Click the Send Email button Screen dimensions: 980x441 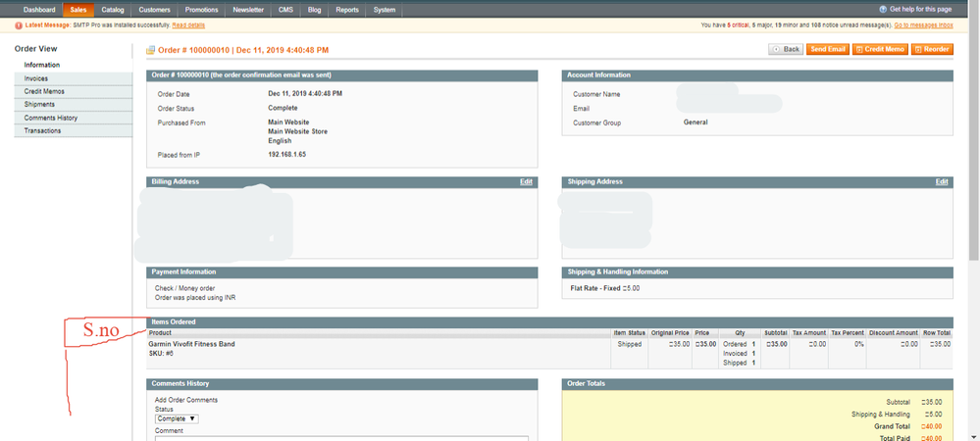coord(828,49)
